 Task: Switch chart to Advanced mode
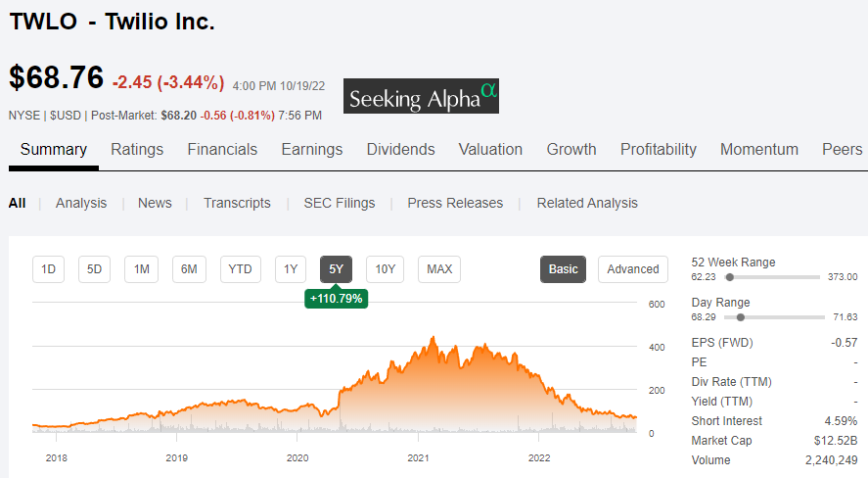(633, 269)
